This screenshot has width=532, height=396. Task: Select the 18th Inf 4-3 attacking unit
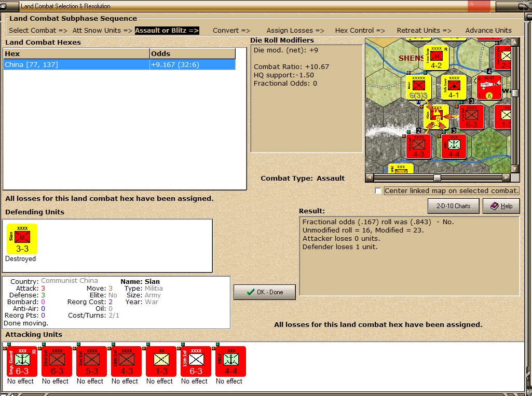tap(126, 361)
